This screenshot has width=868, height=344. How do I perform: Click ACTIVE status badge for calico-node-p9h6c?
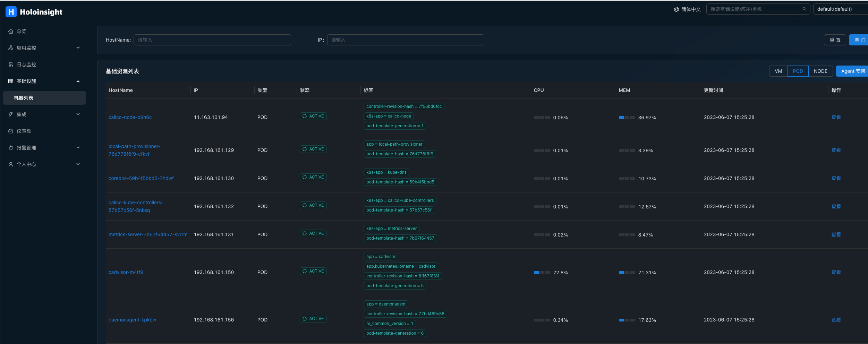[x=313, y=116]
